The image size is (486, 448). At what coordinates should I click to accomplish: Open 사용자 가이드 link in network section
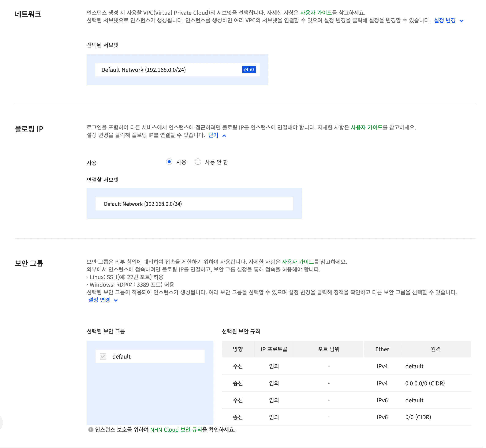316,13
